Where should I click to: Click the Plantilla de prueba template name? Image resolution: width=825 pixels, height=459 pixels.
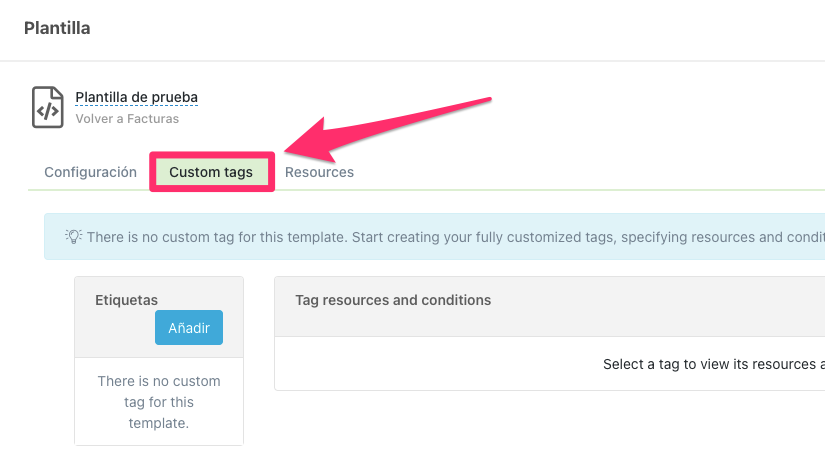tap(136, 98)
